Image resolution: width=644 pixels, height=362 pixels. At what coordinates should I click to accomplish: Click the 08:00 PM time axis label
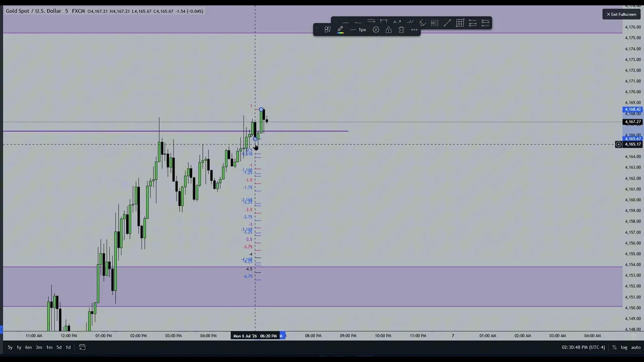point(313,336)
